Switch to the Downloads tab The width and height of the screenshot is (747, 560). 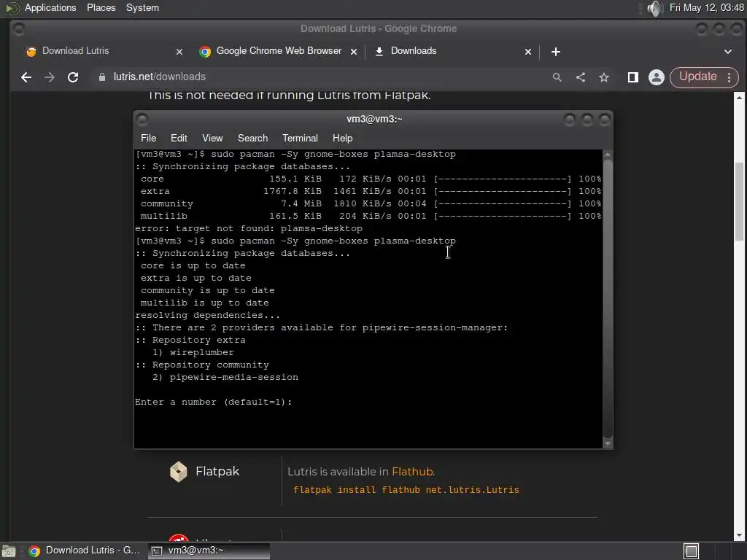452,51
